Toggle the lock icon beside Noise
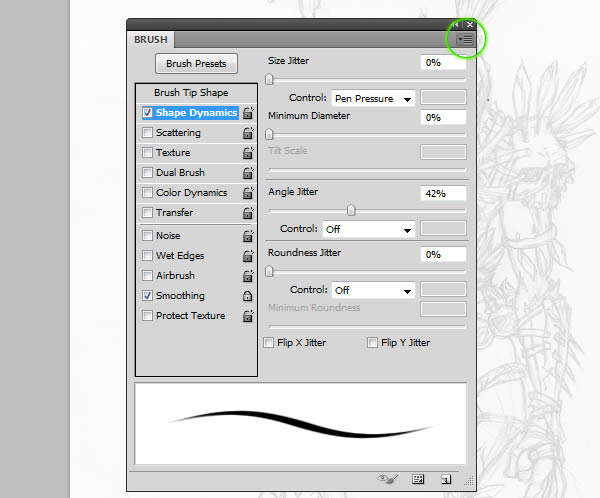The width and height of the screenshot is (600, 498). pyautogui.click(x=248, y=236)
